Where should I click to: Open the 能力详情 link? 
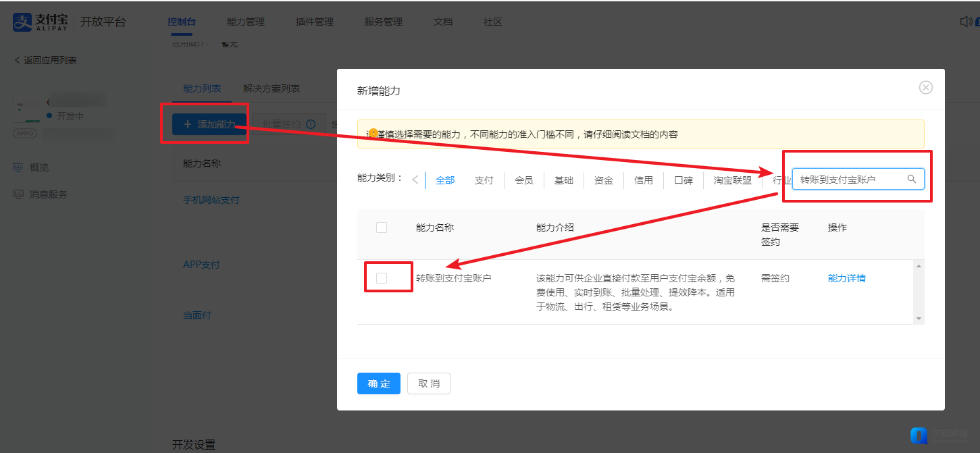coord(846,278)
